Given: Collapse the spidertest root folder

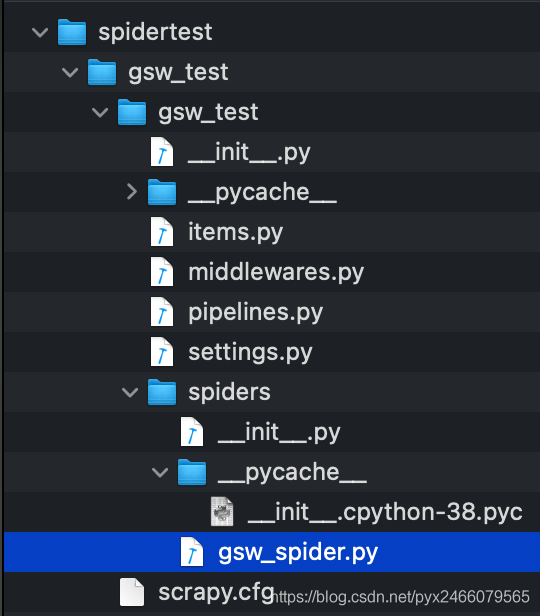Looking at the screenshot, I should pyautogui.click(x=40, y=32).
